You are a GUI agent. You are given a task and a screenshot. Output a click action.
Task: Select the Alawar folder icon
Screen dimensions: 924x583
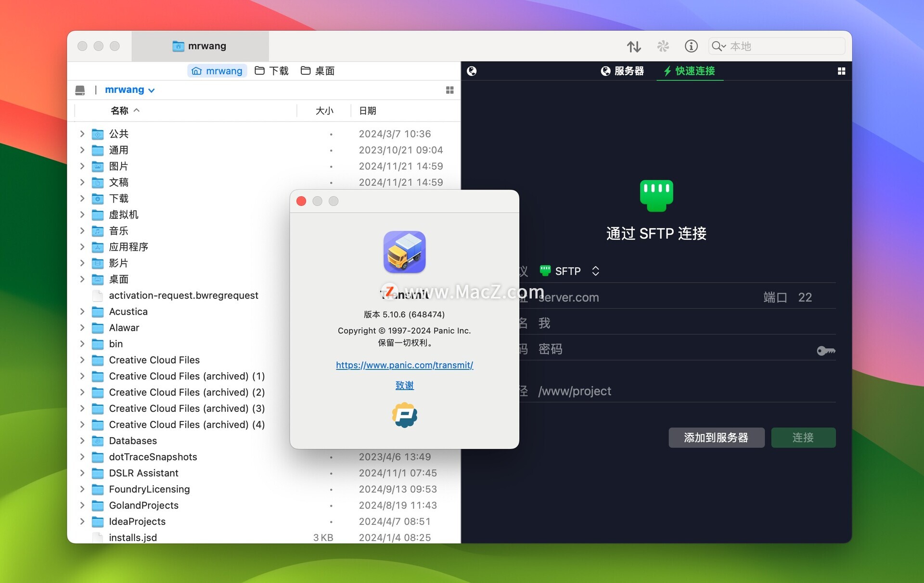[x=98, y=328]
